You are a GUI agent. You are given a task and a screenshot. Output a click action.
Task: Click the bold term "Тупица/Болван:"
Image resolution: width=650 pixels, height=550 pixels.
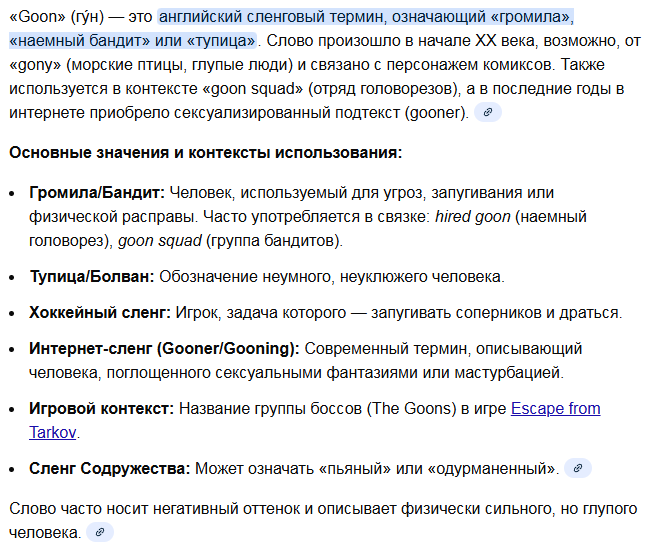tap(92, 276)
